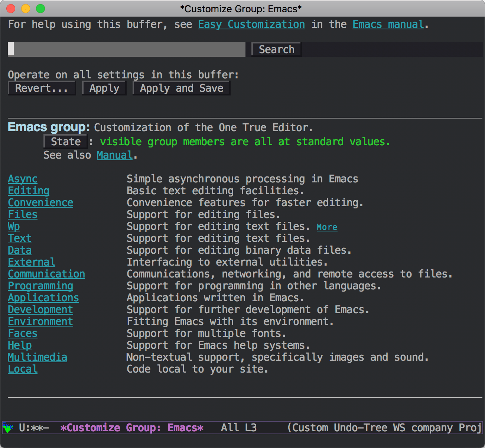The image size is (485, 448).
Task: Click the company minor mode indicator
Action: pyautogui.click(x=432, y=428)
